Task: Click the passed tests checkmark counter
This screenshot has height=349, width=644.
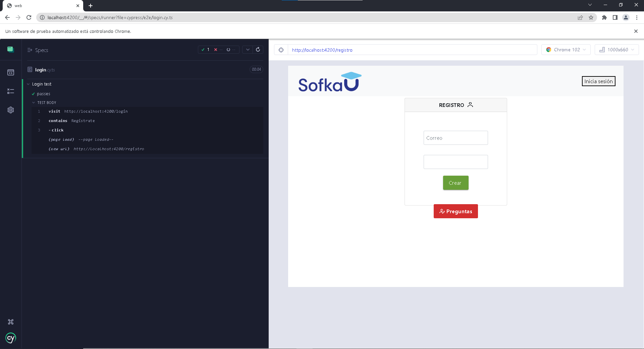Action: tap(205, 49)
